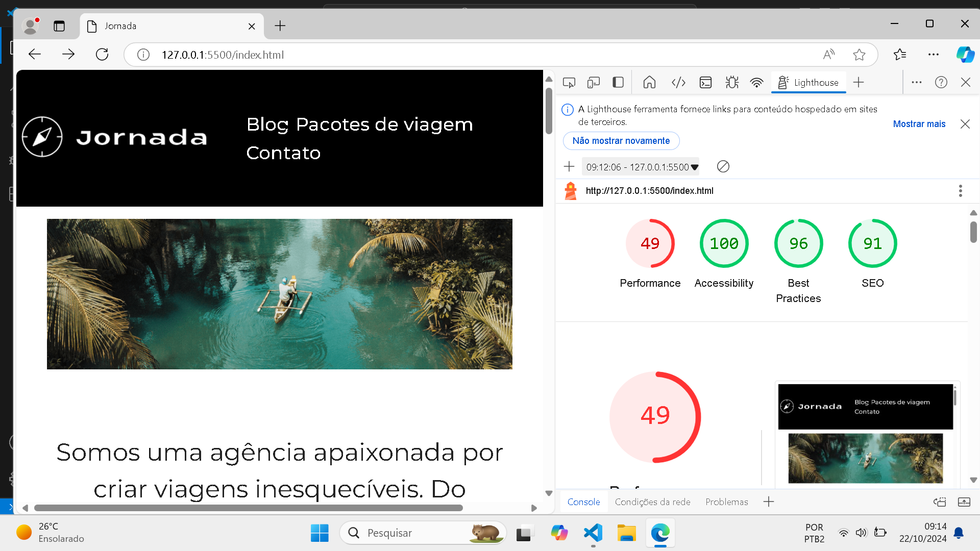The image size is (980, 551).
Task: Switch to the Problemas drawer tab
Action: 727,502
